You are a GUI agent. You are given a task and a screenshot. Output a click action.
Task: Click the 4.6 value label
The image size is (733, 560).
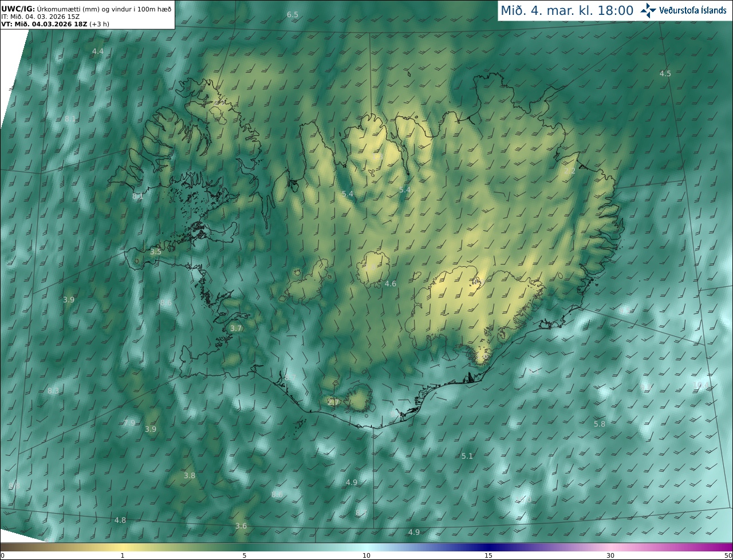click(391, 283)
